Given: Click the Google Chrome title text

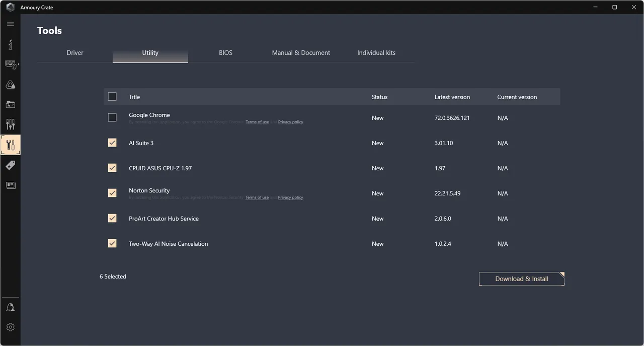Looking at the screenshot, I should (149, 115).
